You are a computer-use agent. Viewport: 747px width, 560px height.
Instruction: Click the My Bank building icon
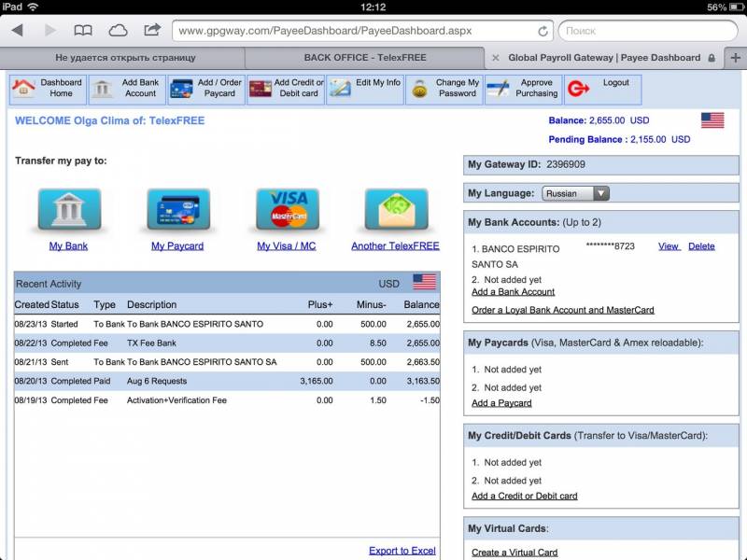click(x=69, y=209)
